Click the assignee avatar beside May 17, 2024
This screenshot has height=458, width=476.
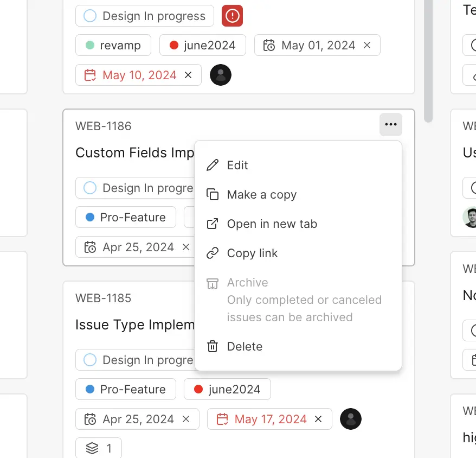tap(351, 419)
